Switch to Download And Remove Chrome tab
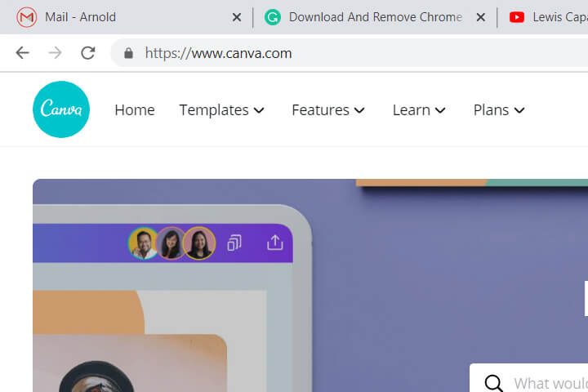This screenshot has width=588, height=392. [375, 17]
